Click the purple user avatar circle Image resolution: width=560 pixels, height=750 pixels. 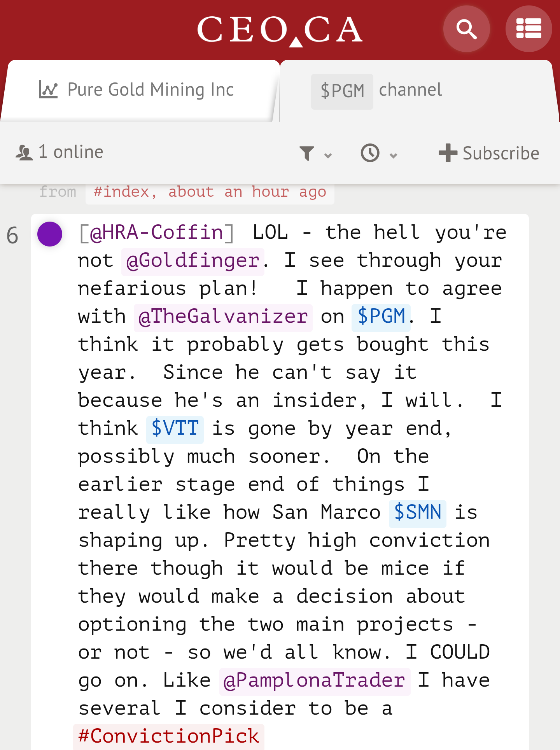50,234
